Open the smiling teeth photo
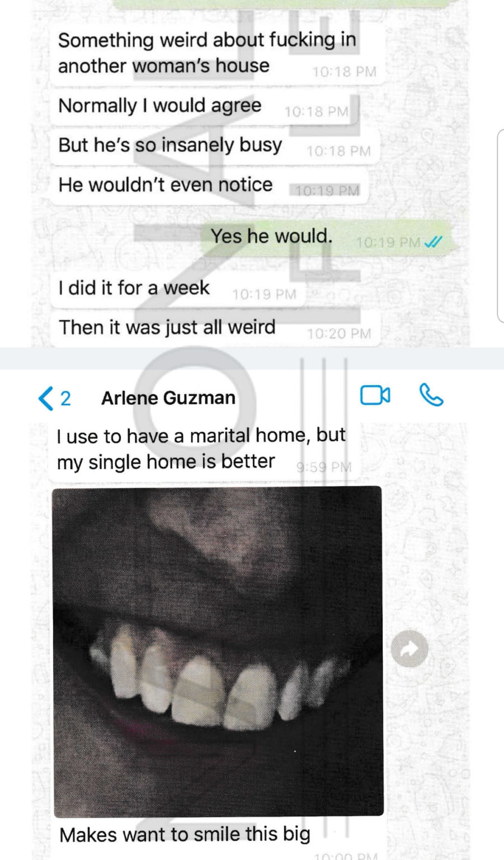This screenshot has width=504, height=860. (x=218, y=652)
